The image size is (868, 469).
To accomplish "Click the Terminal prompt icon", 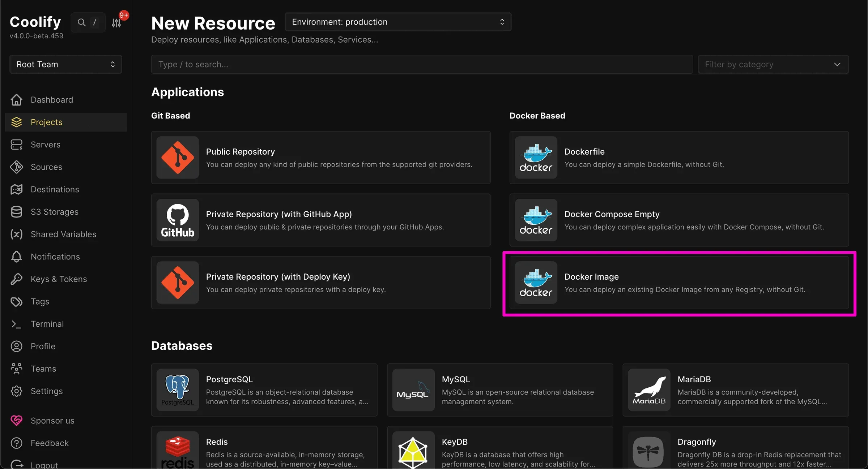I will (17, 324).
